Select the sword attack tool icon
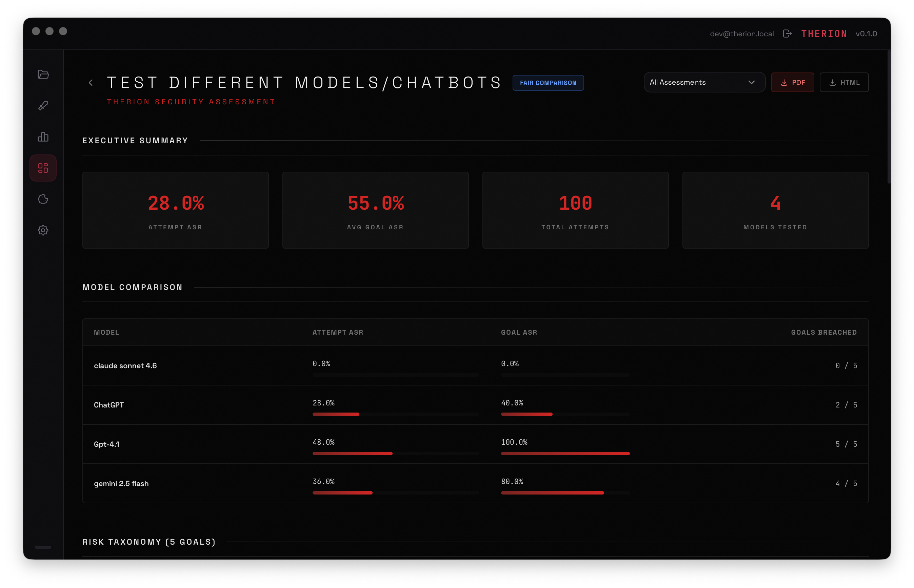The image size is (914, 588). [x=43, y=105]
